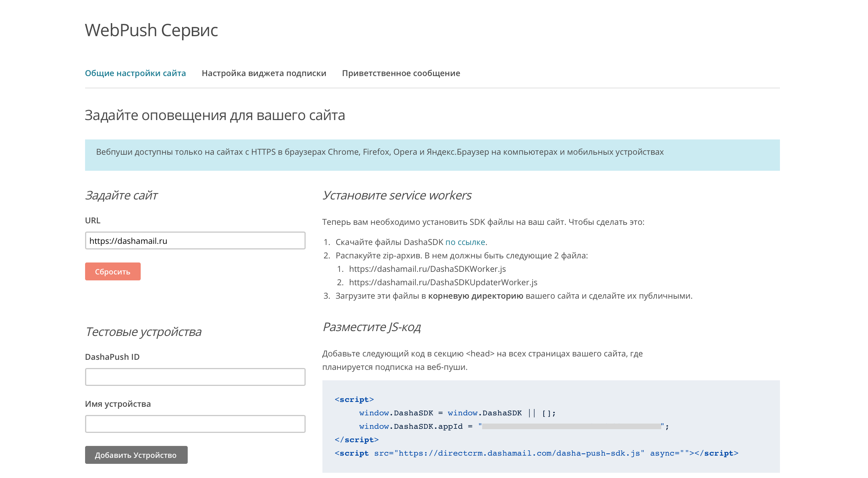Click the opening script tag in code

pyautogui.click(x=354, y=399)
